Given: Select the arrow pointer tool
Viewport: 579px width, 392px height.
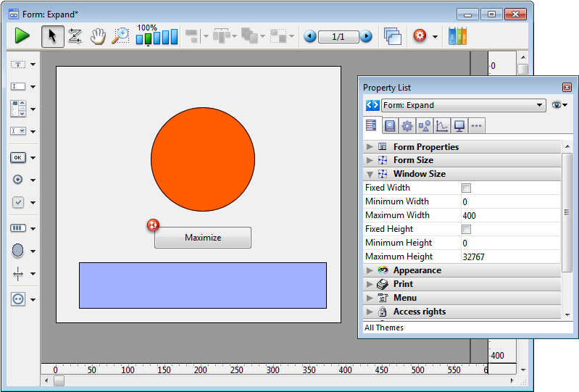Looking at the screenshot, I should (x=52, y=36).
